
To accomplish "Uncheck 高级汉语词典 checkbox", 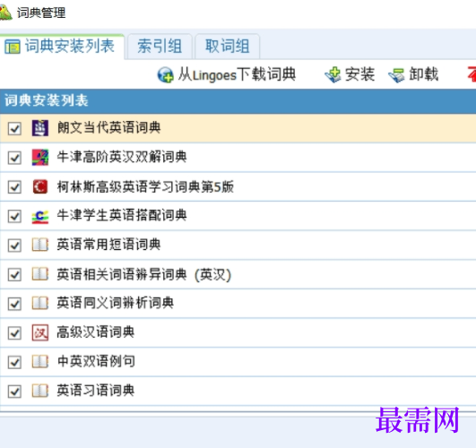I will coord(14,333).
